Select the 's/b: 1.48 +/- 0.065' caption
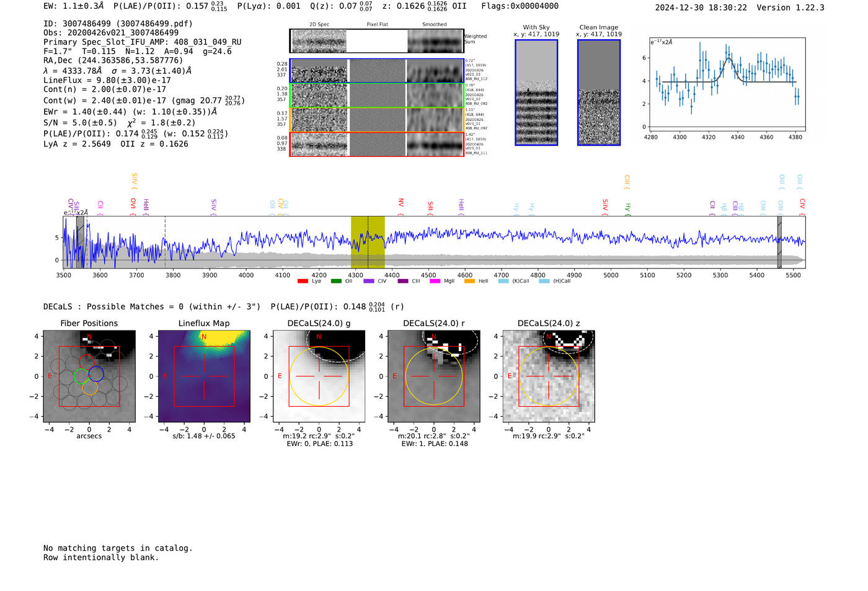The height and width of the screenshot is (591, 868). pyautogui.click(x=204, y=436)
